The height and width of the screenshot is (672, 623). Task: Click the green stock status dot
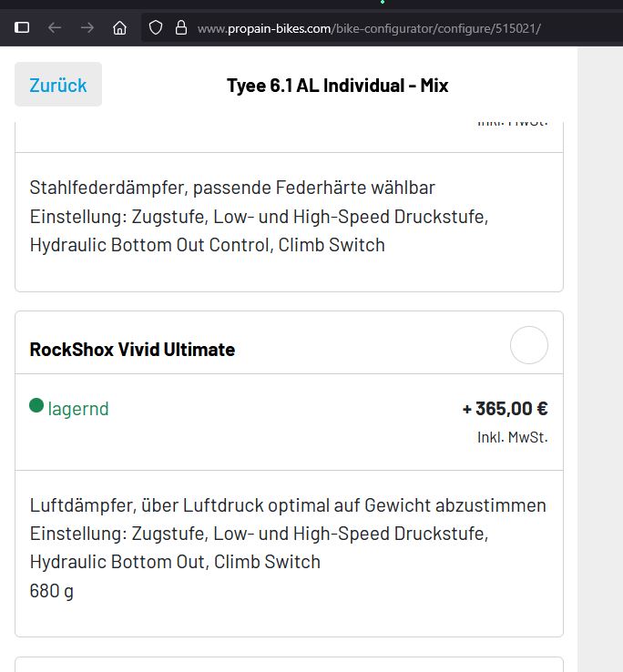(x=36, y=405)
